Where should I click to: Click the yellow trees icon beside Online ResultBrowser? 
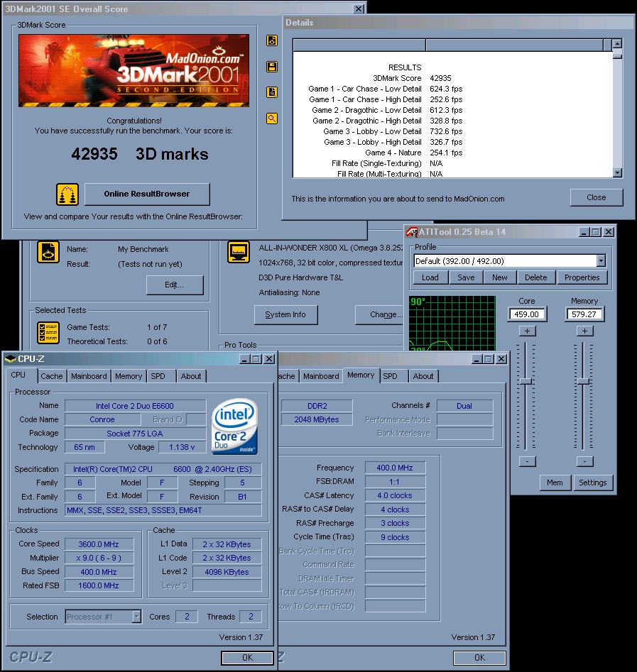(67, 194)
